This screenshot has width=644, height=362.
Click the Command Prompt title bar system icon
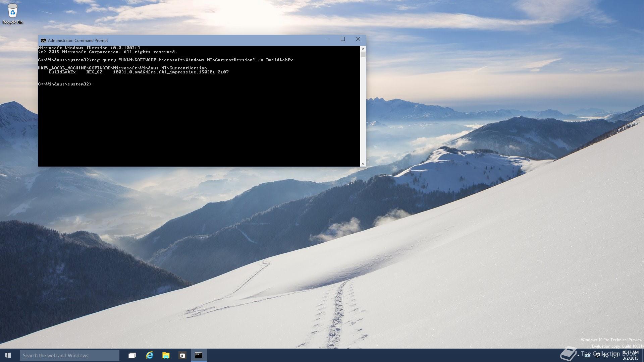pos(43,41)
